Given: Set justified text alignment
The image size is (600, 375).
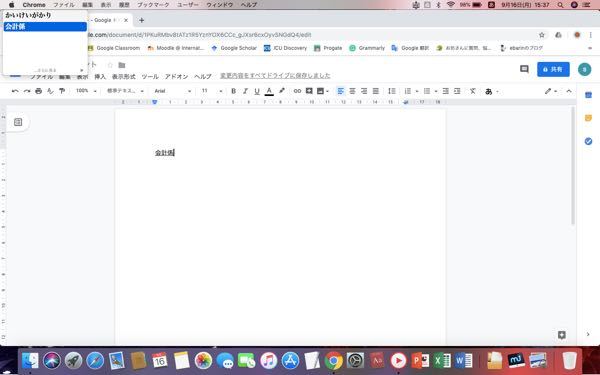Looking at the screenshot, I should pyautogui.click(x=376, y=91).
